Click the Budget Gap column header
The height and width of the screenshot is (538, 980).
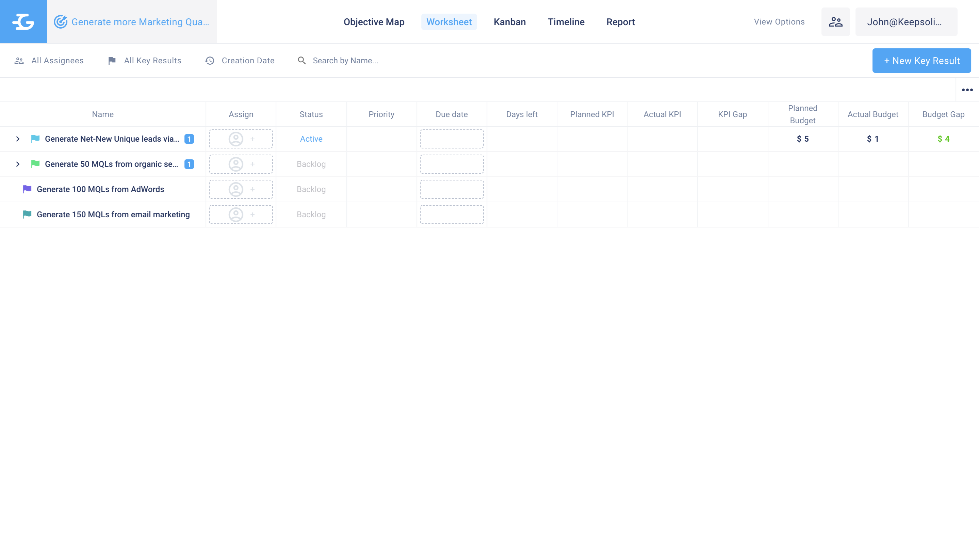pyautogui.click(x=943, y=114)
